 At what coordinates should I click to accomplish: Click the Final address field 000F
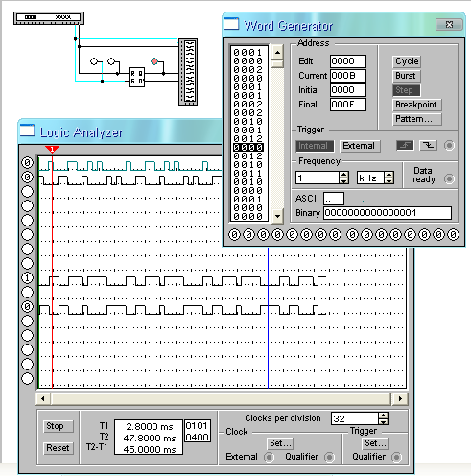348,105
